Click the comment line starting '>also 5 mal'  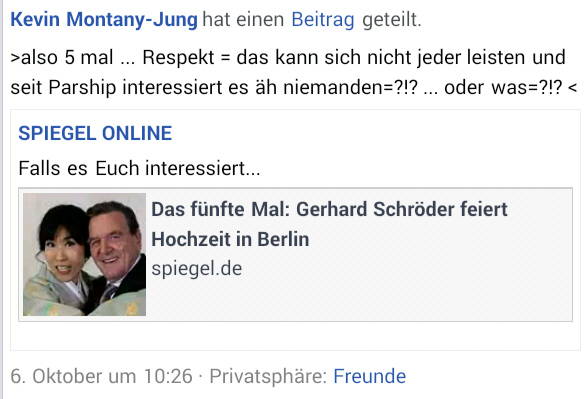click(x=288, y=58)
